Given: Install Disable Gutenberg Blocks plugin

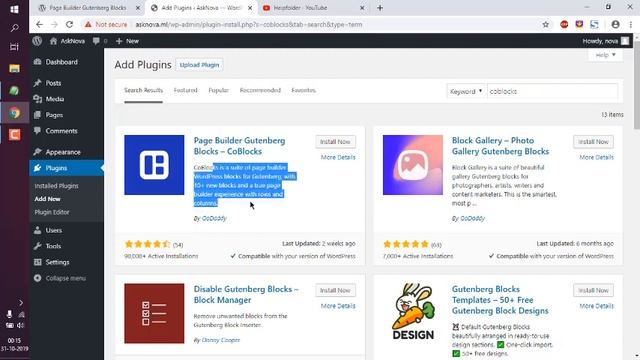Looking at the screenshot, I should (335, 290).
